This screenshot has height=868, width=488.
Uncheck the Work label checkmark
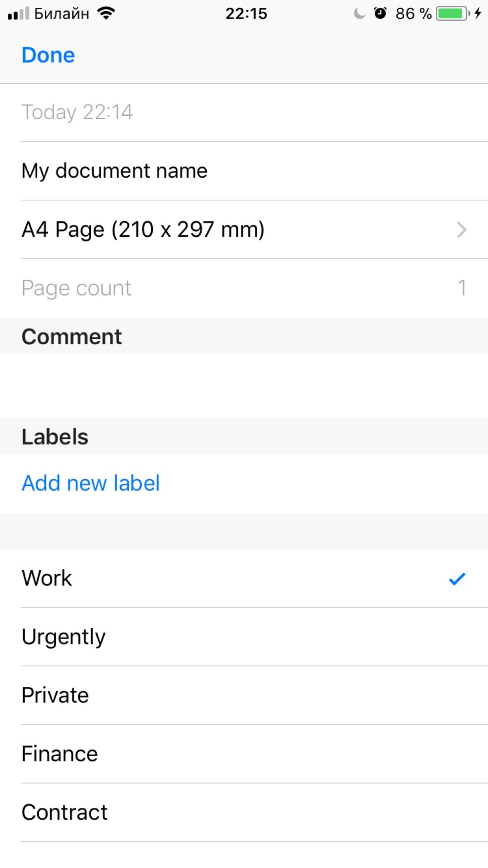point(457,579)
